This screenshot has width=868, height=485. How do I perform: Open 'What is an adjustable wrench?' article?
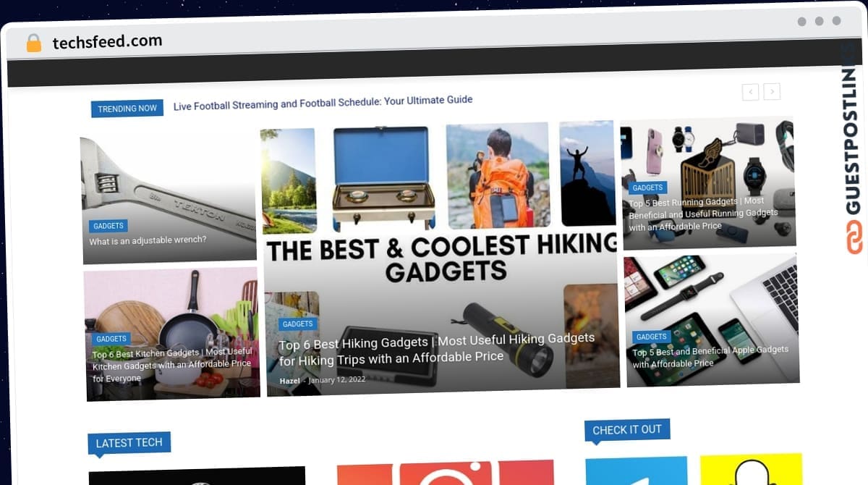tap(148, 240)
